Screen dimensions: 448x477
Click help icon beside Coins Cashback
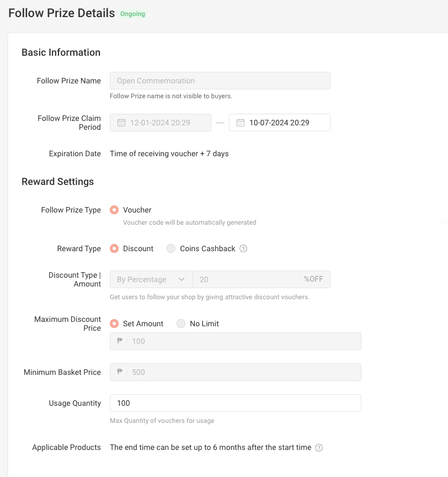click(x=243, y=248)
